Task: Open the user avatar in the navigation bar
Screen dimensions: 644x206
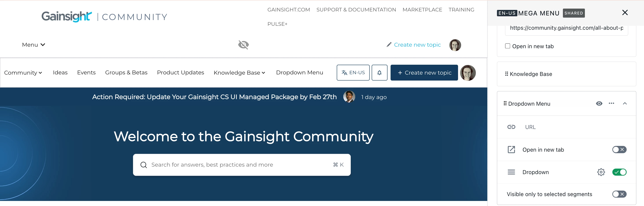Action: pyautogui.click(x=468, y=73)
